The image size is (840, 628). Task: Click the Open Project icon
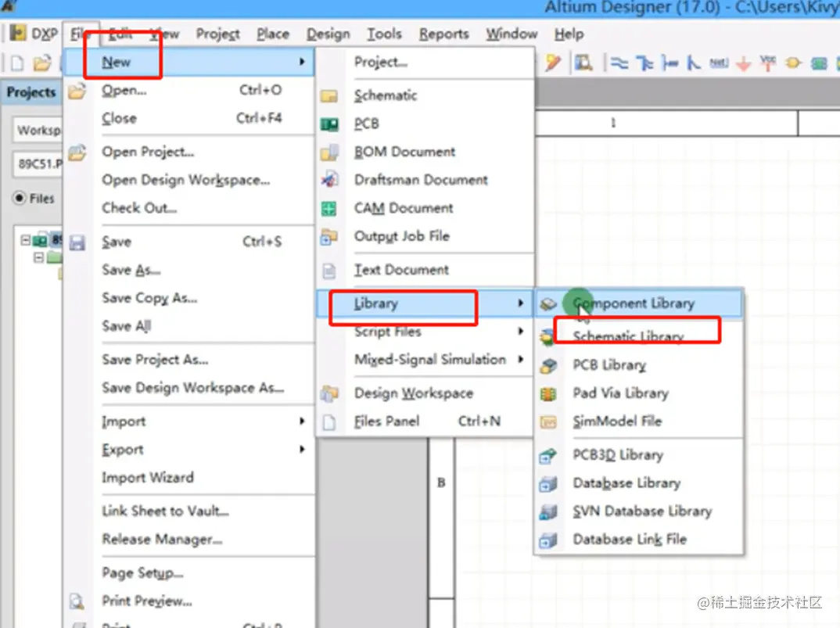click(77, 153)
